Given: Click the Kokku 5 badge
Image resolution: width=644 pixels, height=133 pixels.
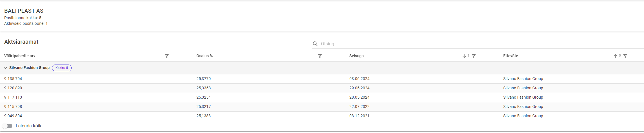Looking at the screenshot, I should [62, 68].
